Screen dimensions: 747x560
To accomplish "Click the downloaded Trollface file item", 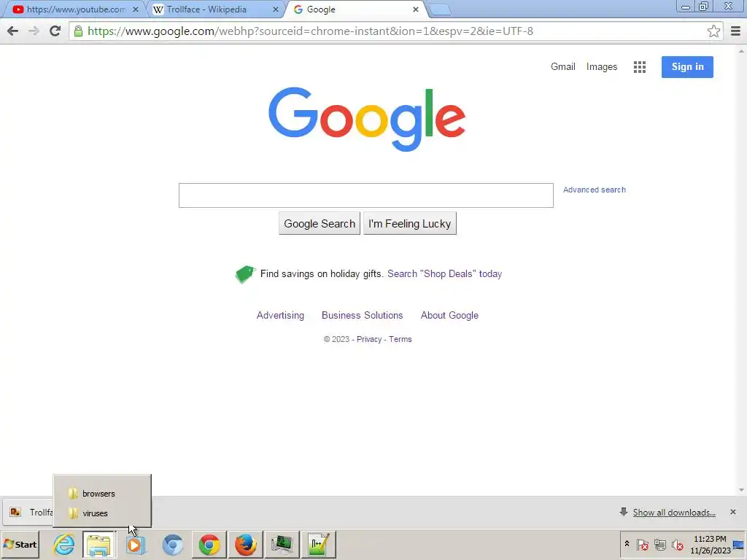I will (x=29, y=513).
